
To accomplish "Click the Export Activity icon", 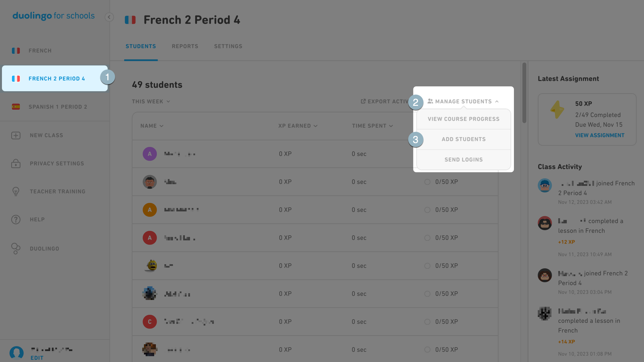I will [x=363, y=101].
